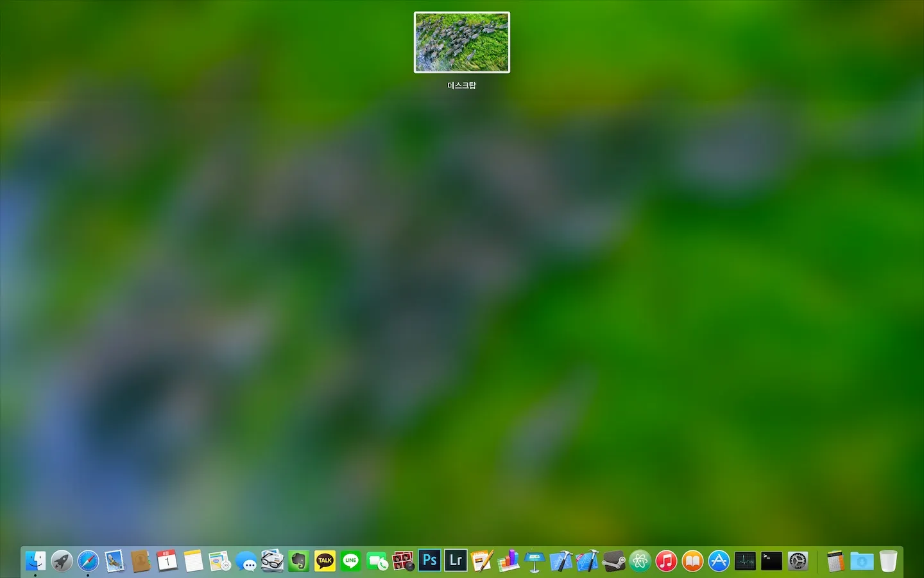Open Photoshop from the Dock
The height and width of the screenshot is (578, 924).
[x=429, y=561]
